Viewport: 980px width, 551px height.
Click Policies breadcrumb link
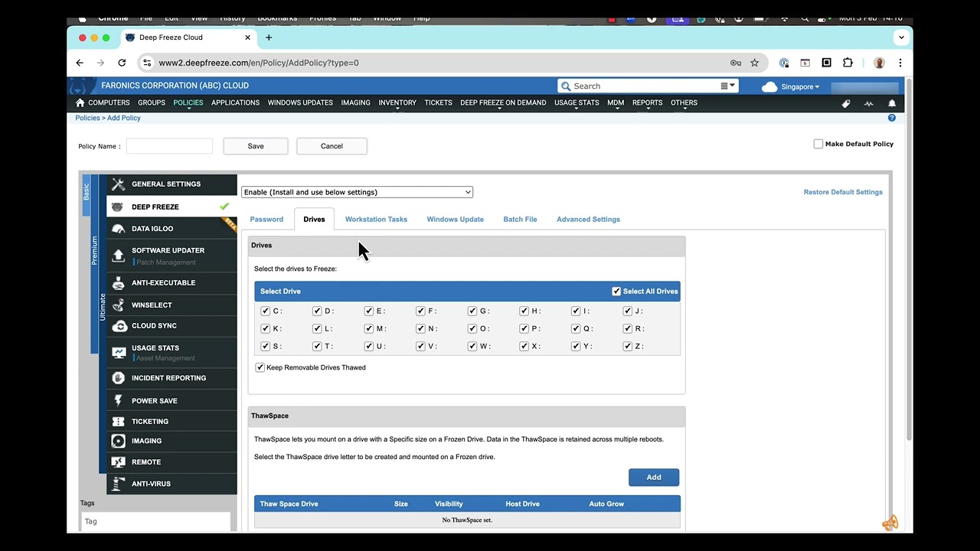[x=87, y=118]
